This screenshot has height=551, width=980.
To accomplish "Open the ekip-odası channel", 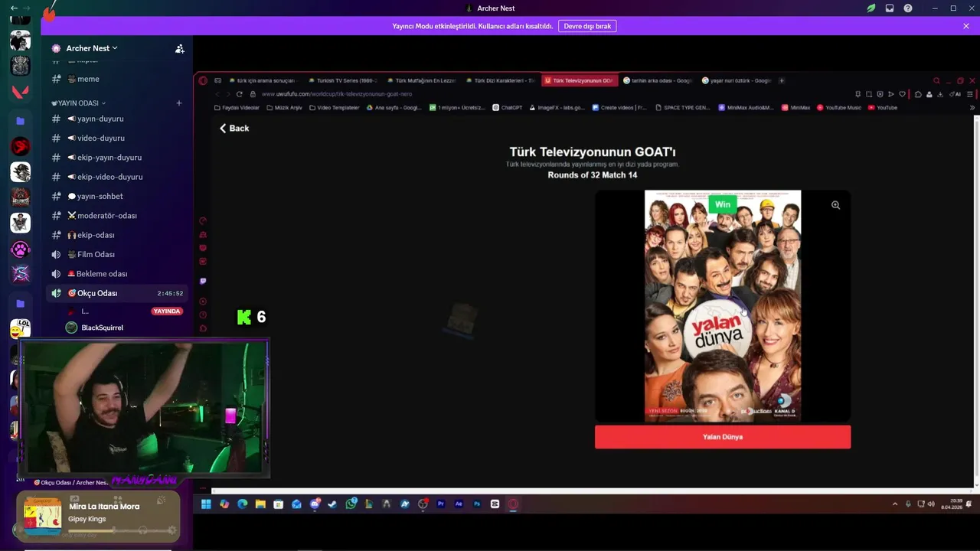I will pos(117,235).
